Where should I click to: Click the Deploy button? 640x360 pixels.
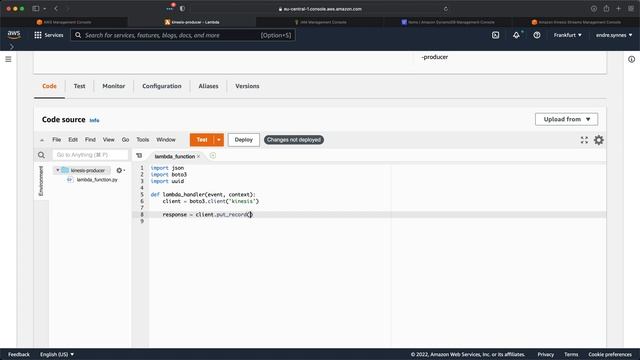tap(244, 140)
